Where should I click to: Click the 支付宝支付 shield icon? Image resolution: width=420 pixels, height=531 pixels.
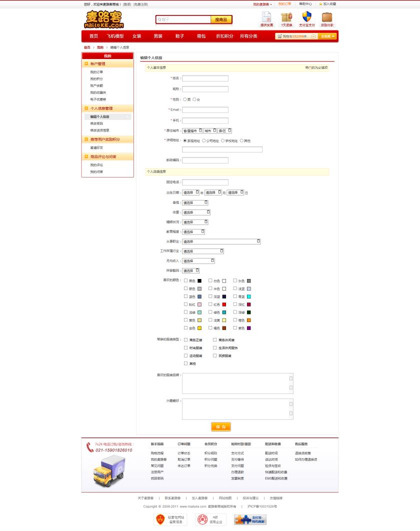click(307, 16)
